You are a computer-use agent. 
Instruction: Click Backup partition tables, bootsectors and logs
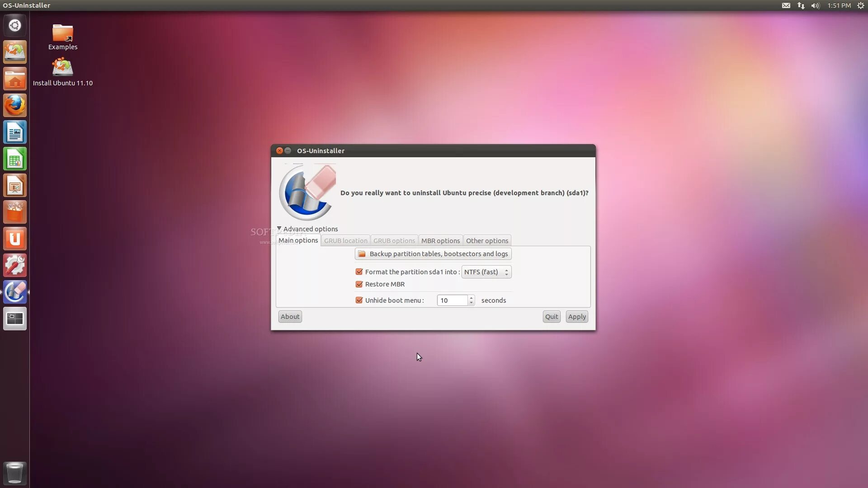click(x=433, y=254)
